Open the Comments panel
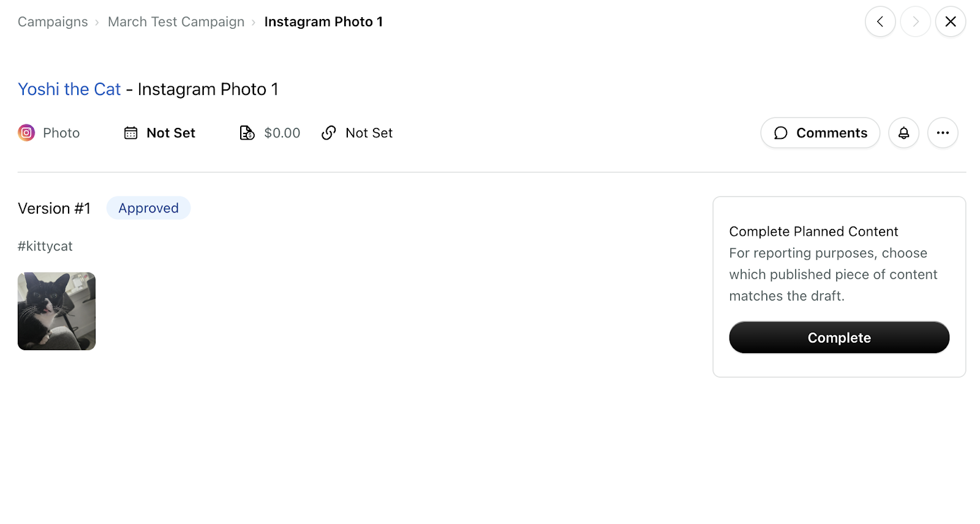Screen dimensions: 980x524 tap(820, 133)
